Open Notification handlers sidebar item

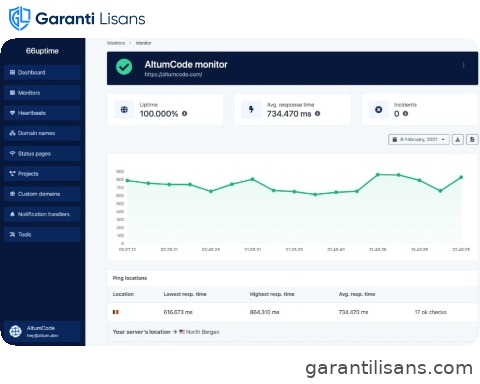[42, 214]
